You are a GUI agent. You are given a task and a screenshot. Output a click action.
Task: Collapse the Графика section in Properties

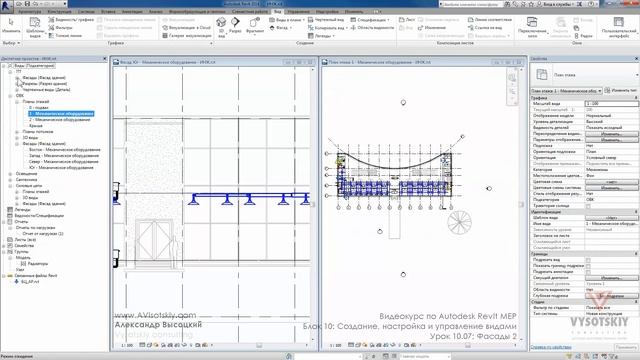(636, 98)
